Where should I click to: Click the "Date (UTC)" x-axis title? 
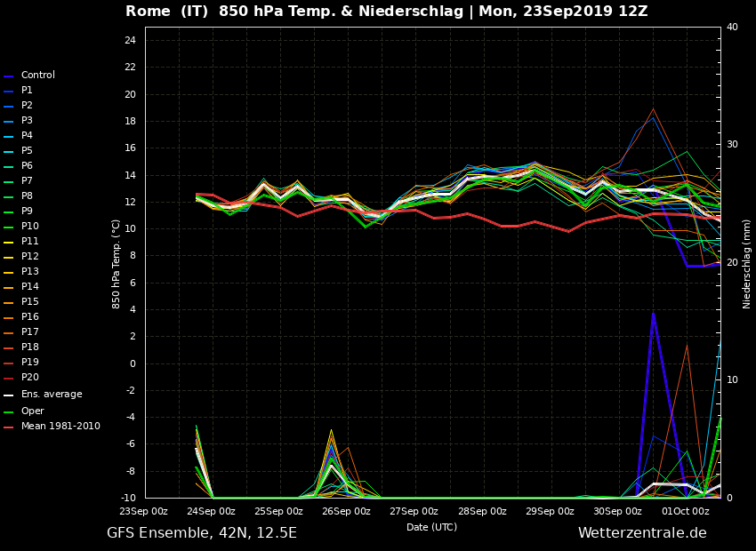tap(431, 527)
